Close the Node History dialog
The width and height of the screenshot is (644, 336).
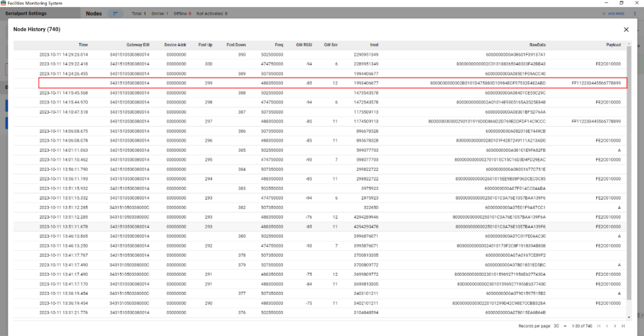[x=626, y=29]
